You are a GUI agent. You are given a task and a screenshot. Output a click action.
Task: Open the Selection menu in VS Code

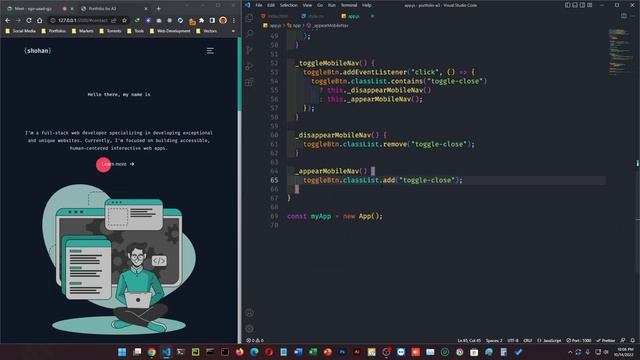tap(289, 5)
